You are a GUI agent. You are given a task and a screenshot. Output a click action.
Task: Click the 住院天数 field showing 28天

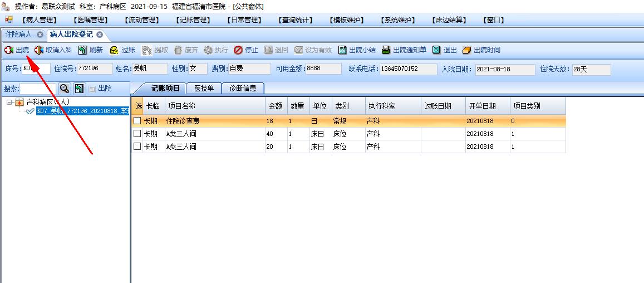(x=592, y=70)
